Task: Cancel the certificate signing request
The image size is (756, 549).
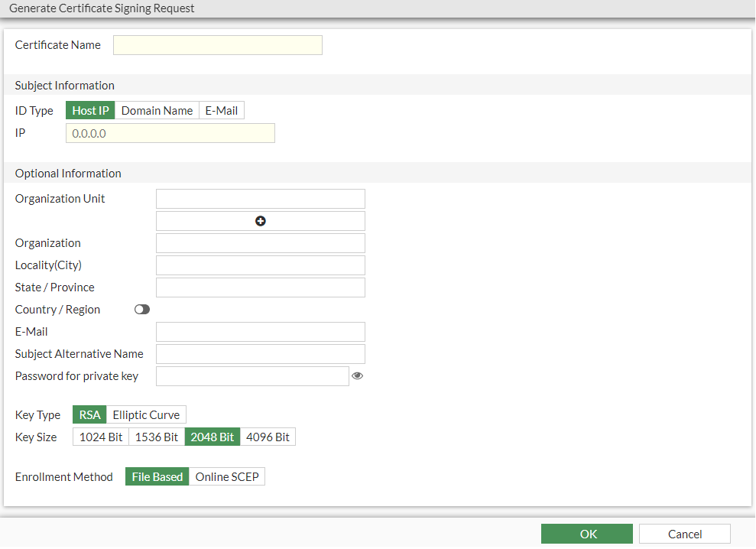Action: coord(683,533)
